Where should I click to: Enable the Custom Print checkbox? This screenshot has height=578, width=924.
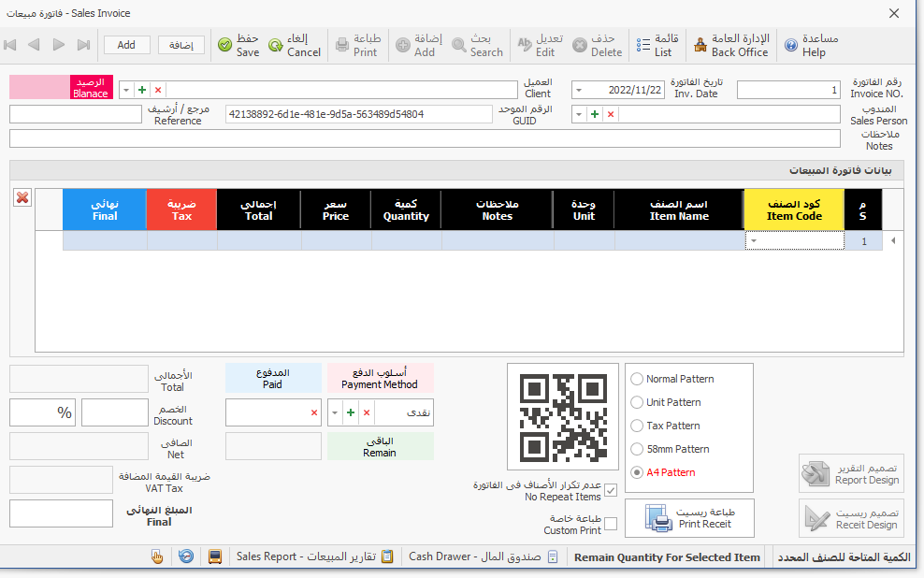click(x=611, y=524)
